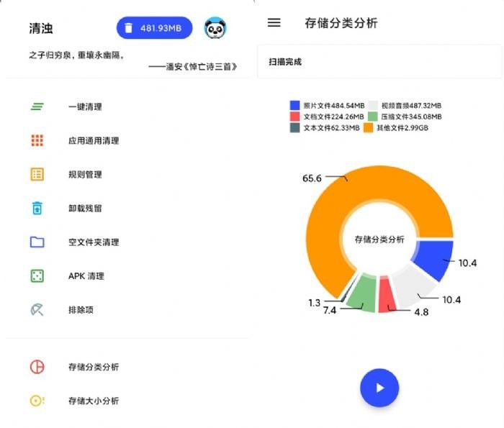504x428 pixels.
Task: Click the orange 其他文件 legend swatch
Action: click(367, 128)
